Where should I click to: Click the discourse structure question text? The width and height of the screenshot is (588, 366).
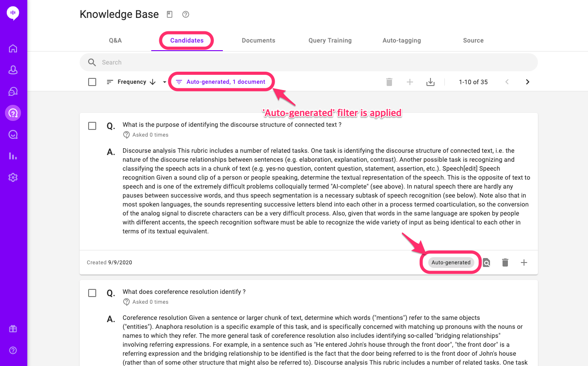[232, 125]
